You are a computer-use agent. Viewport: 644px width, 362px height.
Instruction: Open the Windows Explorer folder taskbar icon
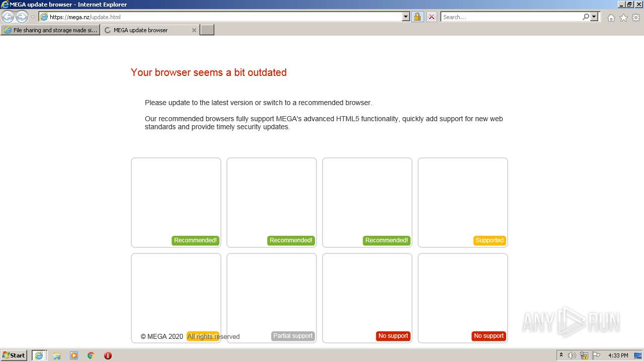pos(57,355)
